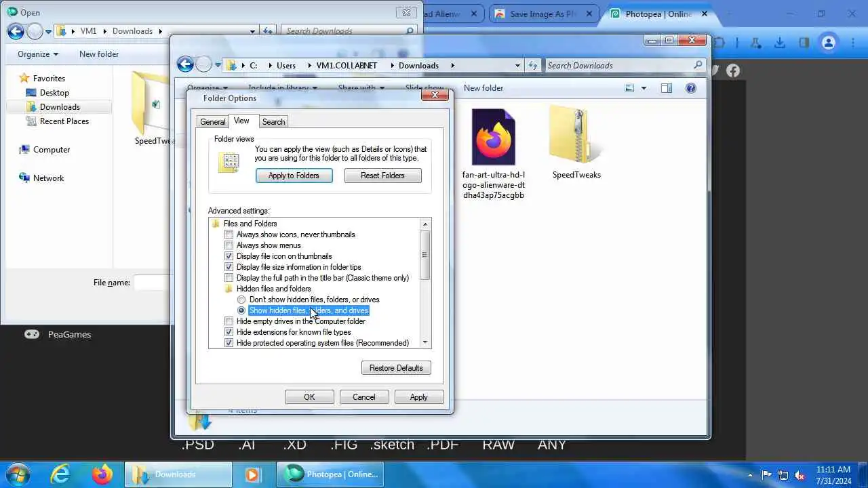This screenshot has width=868, height=488.
Task: Click Back arrow in Open dialog
Action: tap(16, 31)
